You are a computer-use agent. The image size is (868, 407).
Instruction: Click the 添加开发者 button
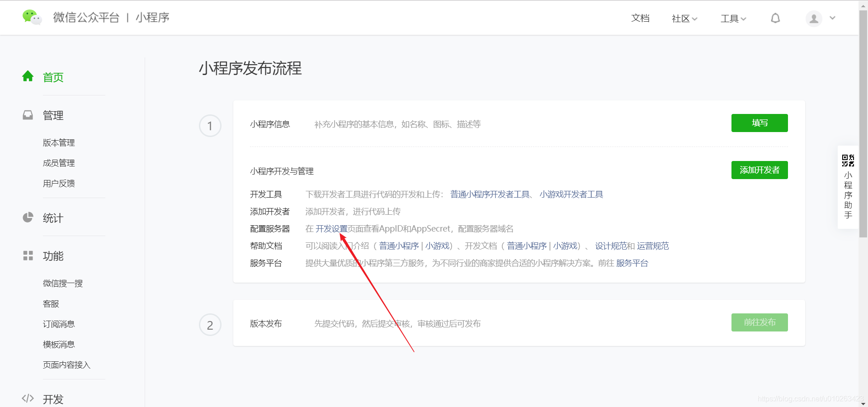[x=759, y=170]
